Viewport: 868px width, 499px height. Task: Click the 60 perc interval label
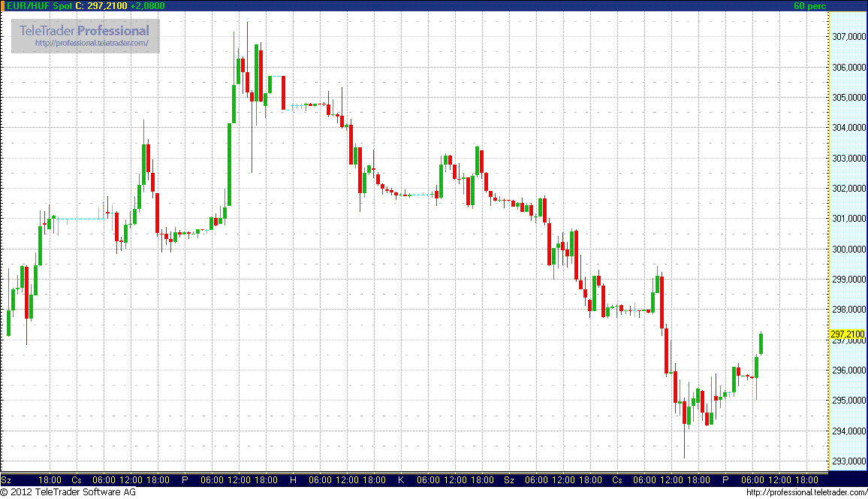(809, 5)
